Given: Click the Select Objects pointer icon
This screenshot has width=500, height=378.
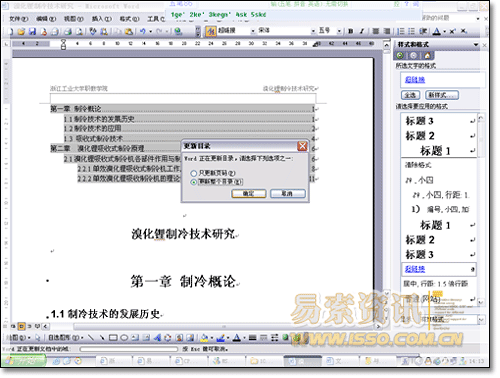Looking at the screenshot, I should (38, 338).
